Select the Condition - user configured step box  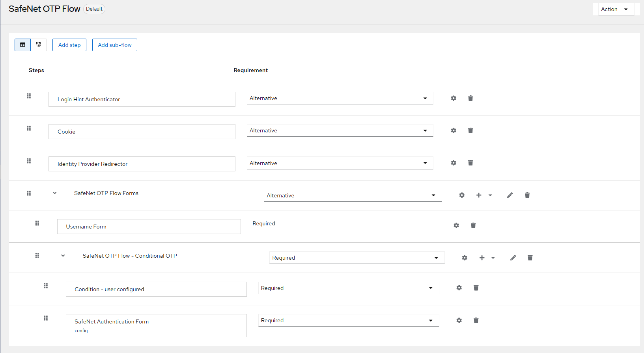click(x=156, y=289)
